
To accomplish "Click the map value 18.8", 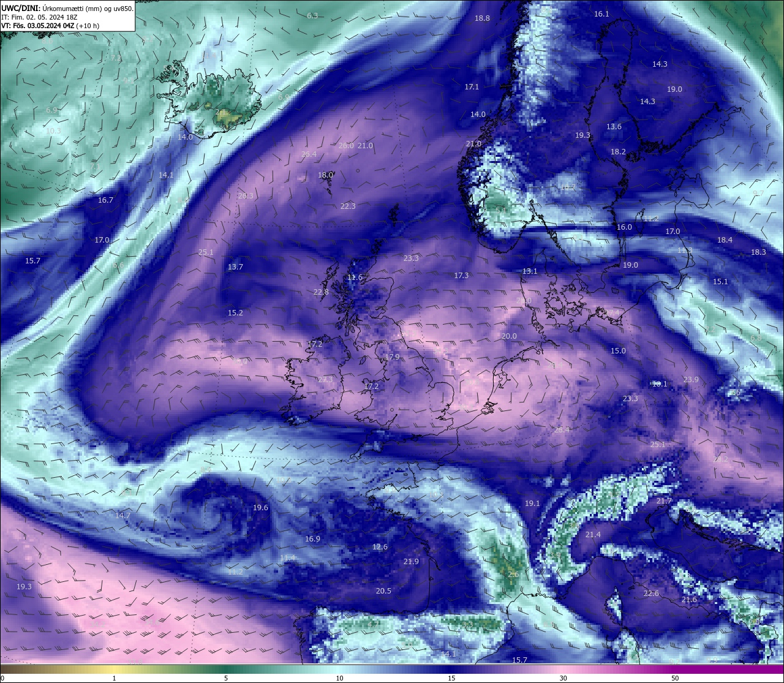I will coord(483,18).
